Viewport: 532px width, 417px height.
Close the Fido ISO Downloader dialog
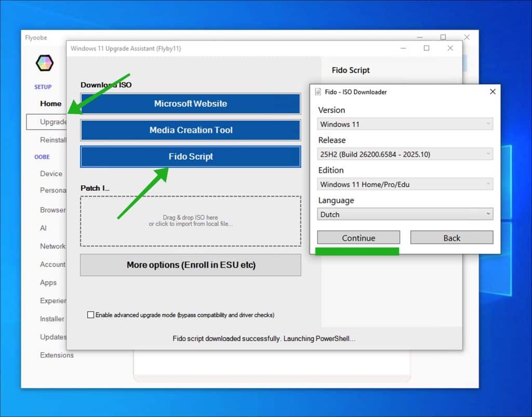point(493,92)
